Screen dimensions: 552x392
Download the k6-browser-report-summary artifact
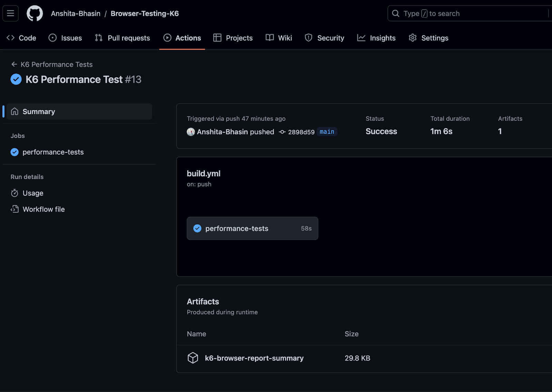[x=254, y=358]
